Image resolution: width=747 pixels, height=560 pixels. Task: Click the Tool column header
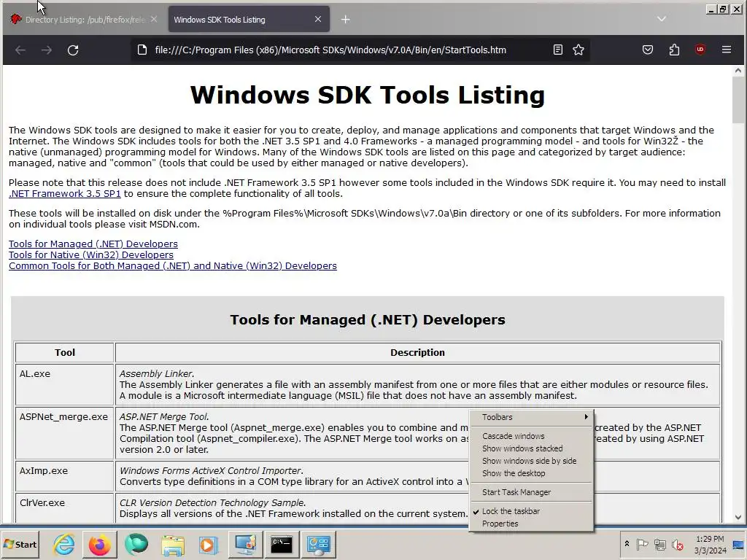(x=64, y=353)
